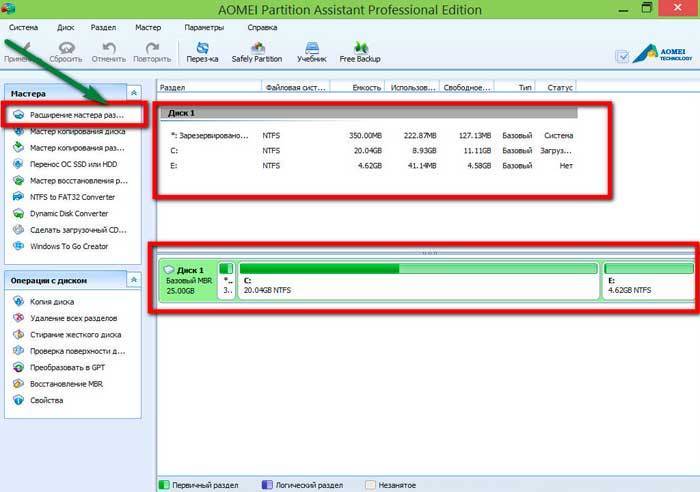
Task: Select E: 4.62GB NTFS partition bar
Action: [649, 280]
